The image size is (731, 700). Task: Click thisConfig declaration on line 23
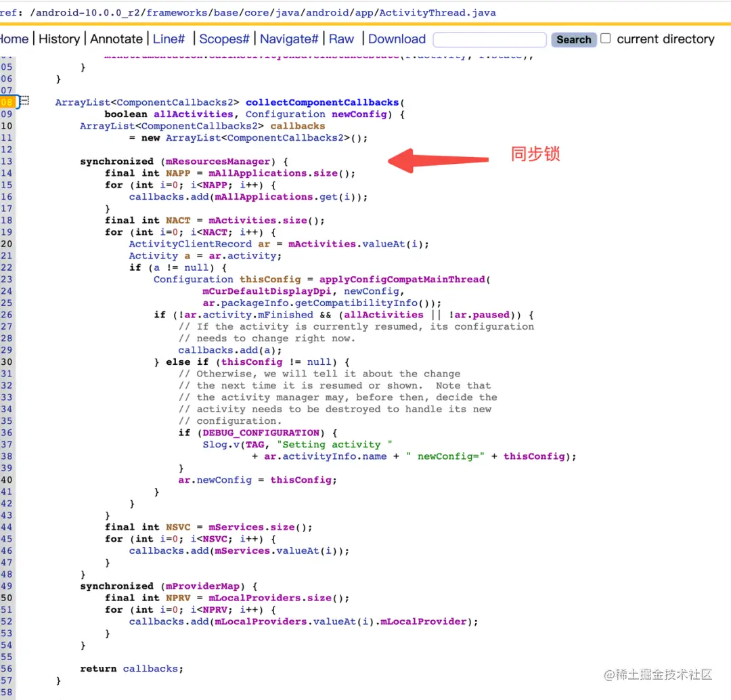270,280
